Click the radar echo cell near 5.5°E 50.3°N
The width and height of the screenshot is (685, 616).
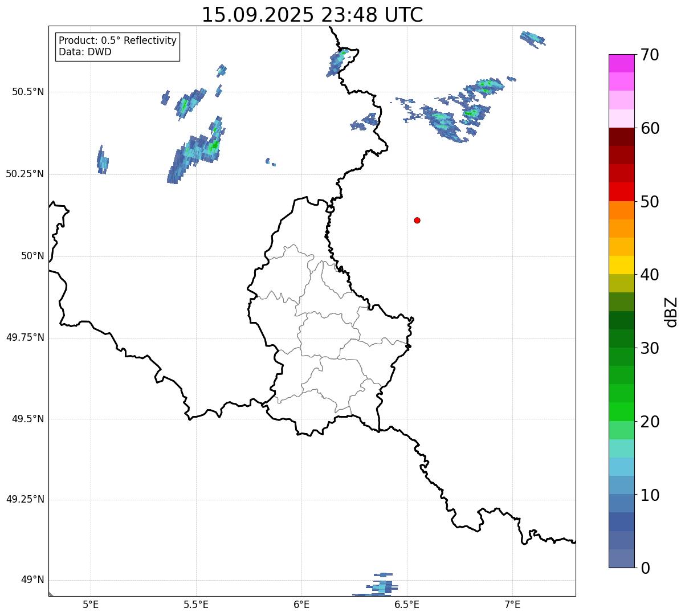coord(195,150)
